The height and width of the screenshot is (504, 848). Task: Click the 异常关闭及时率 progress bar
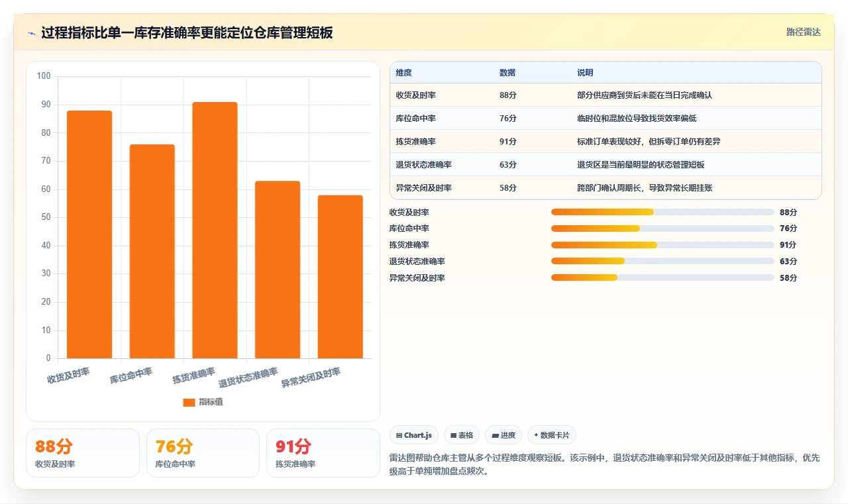point(662,277)
